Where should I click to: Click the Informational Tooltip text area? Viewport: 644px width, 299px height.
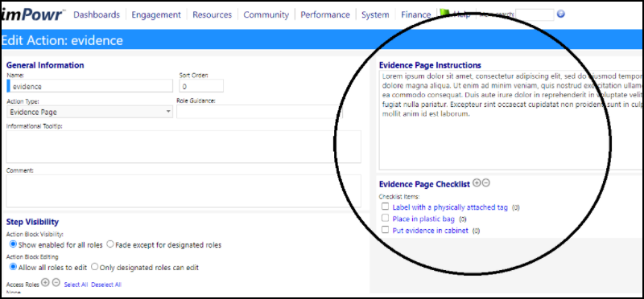pos(184,147)
